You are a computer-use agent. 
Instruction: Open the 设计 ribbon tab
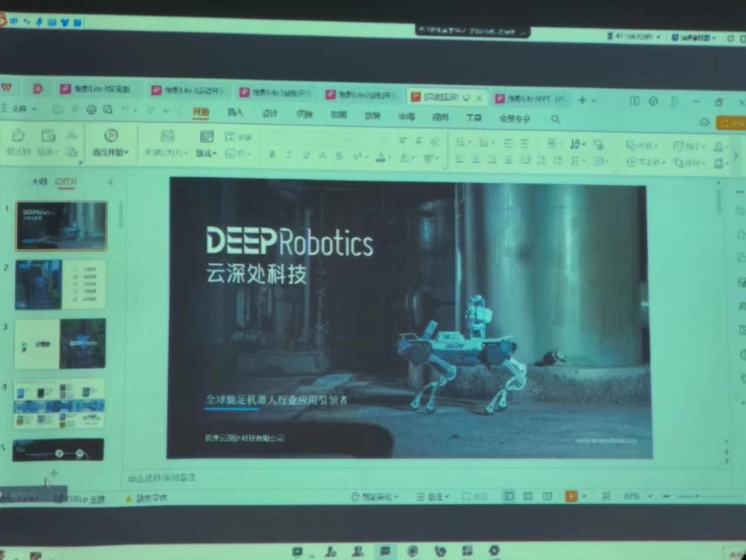(270, 114)
